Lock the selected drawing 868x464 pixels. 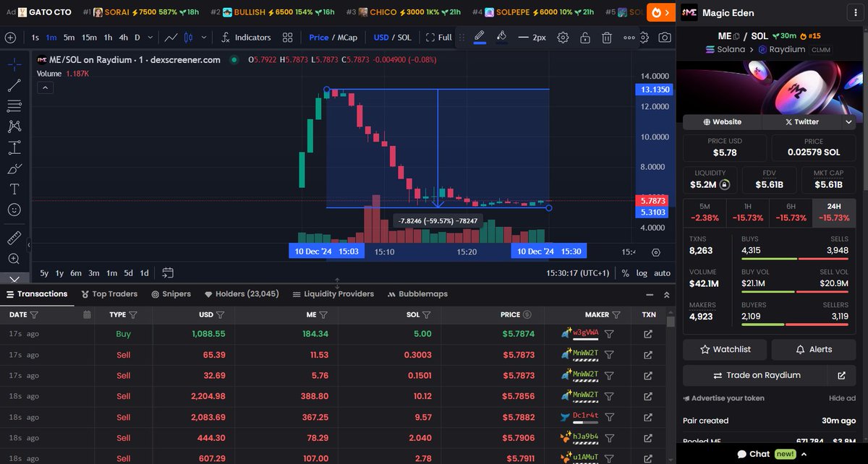[x=584, y=38]
